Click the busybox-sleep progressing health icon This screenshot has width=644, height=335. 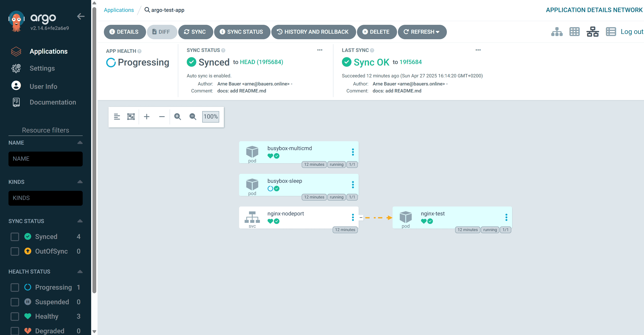point(270,188)
